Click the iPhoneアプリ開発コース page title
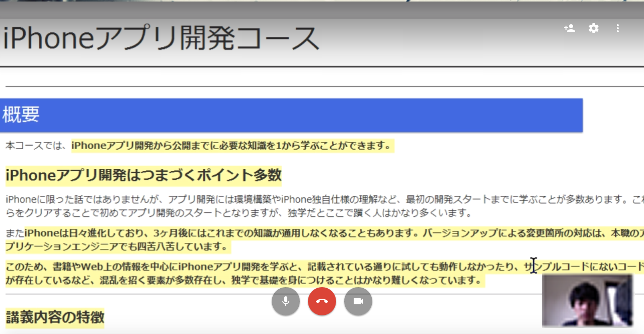Viewport: 644px width, 334px height. tap(161, 38)
